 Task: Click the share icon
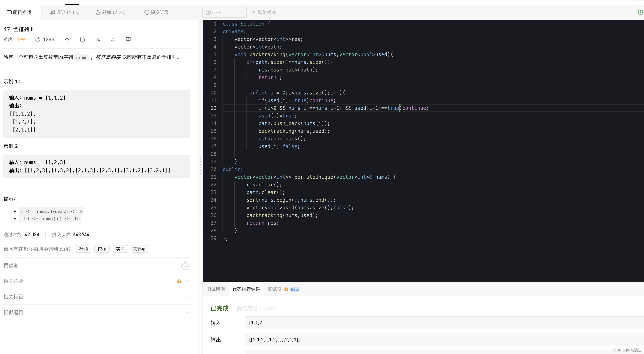(x=82, y=40)
